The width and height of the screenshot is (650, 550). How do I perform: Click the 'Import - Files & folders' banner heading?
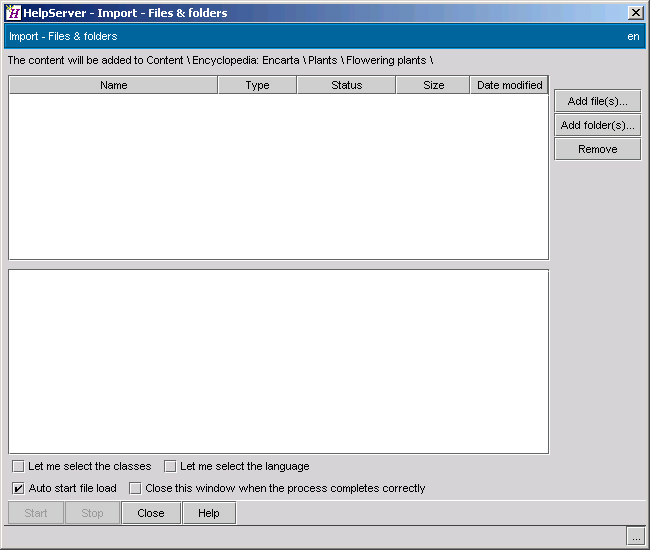pyautogui.click(x=63, y=36)
